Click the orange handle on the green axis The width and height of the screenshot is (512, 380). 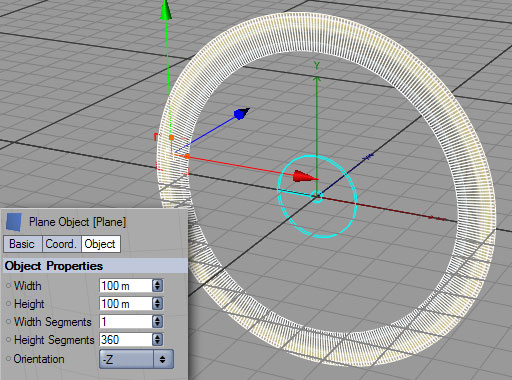171,137
